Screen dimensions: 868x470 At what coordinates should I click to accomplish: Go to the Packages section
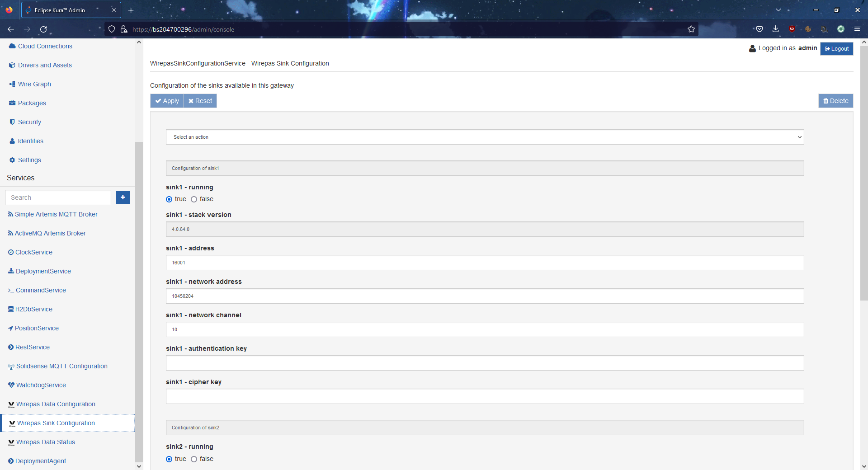click(32, 103)
